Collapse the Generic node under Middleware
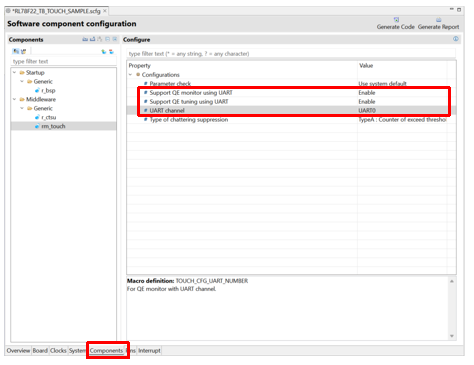The height and width of the screenshot is (365, 474). click(x=22, y=108)
